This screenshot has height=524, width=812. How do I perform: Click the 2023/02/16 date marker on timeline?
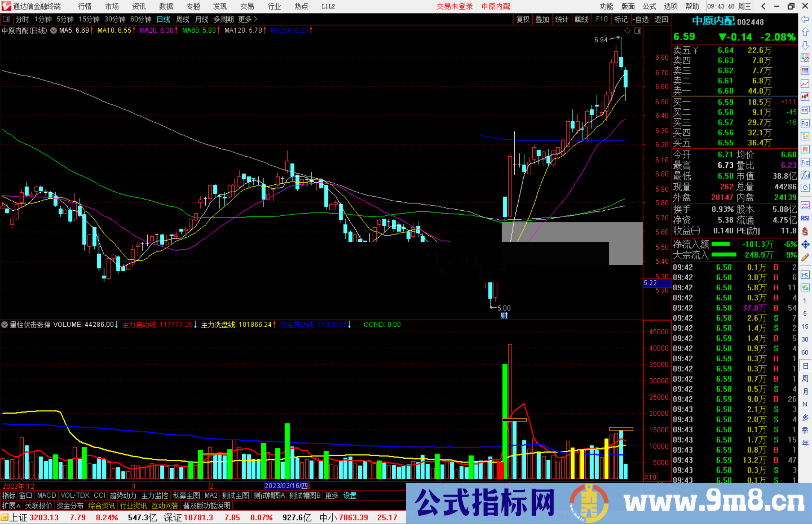click(x=286, y=486)
